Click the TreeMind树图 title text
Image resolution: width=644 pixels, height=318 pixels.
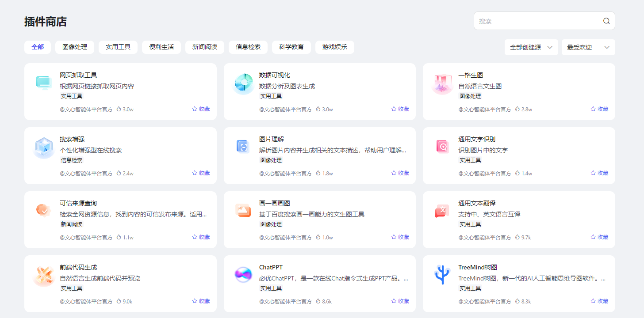tap(478, 267)
